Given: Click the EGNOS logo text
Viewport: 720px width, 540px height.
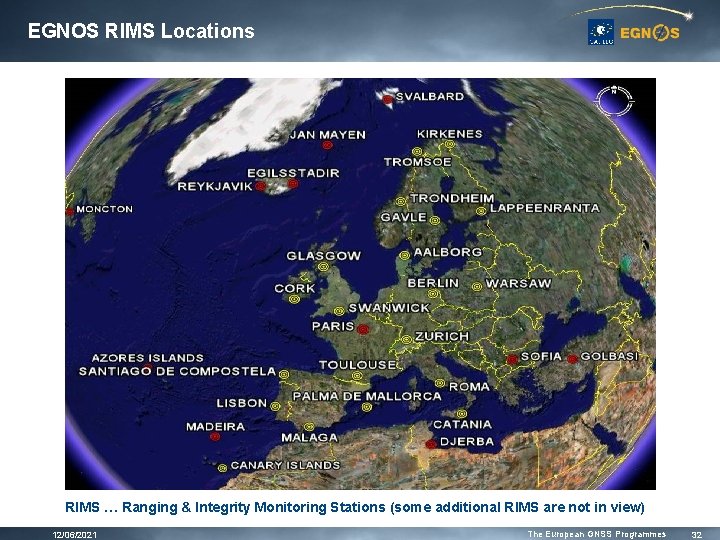Looking at the screenshot, I should 649,33.
